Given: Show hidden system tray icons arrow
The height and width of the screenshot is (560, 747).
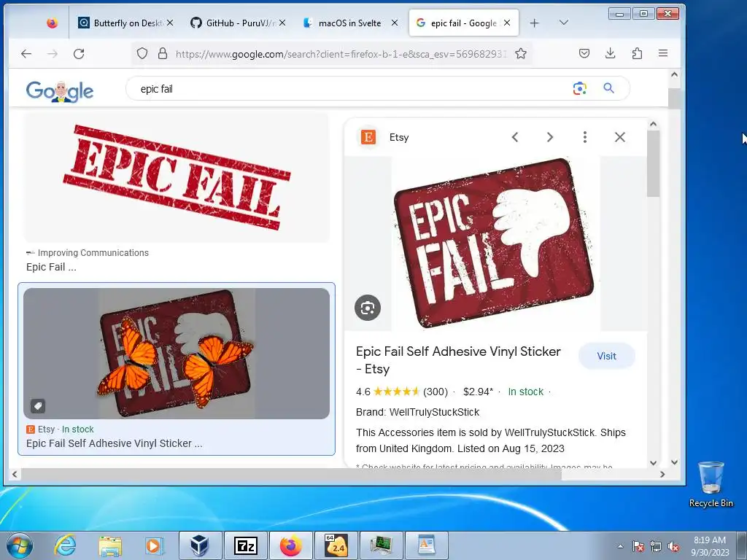Looking at the screenshot, I should pos(620,546).
